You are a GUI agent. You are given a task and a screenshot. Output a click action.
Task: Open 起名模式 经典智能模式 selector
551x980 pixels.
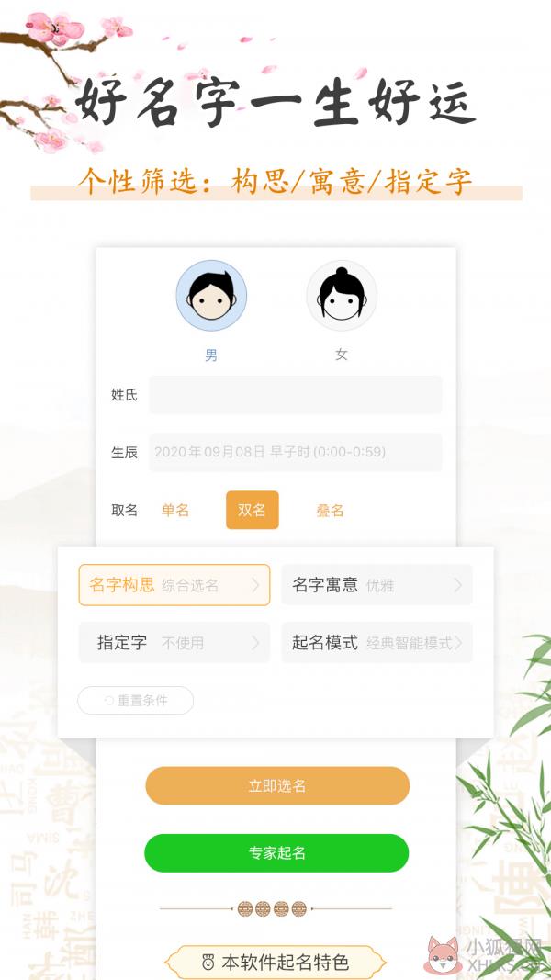(377, 643)
